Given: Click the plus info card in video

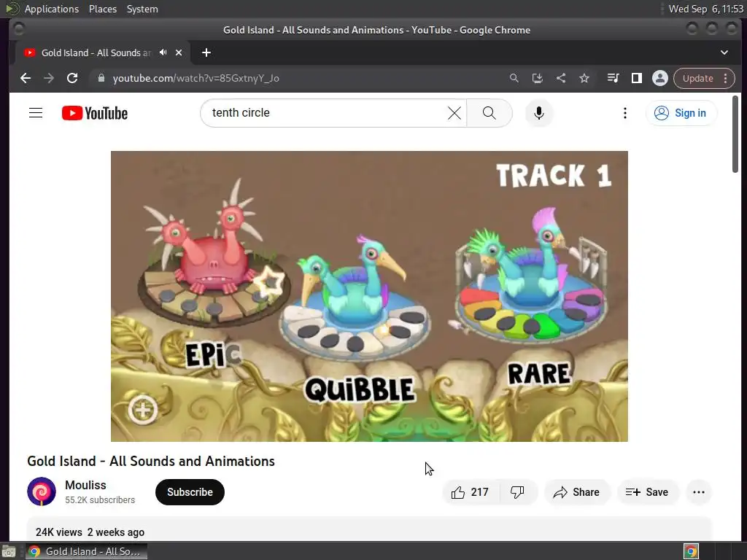Looking at the screenshot, I should pos(143,409).
